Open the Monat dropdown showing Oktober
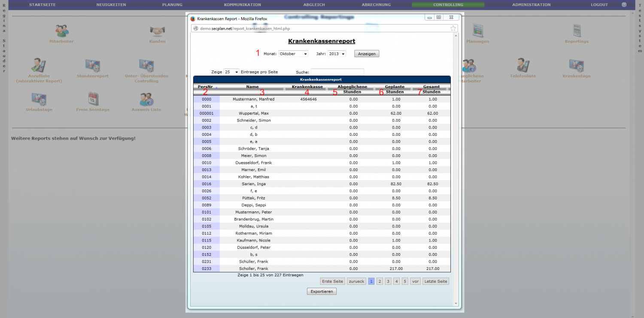 click(293, 54)
